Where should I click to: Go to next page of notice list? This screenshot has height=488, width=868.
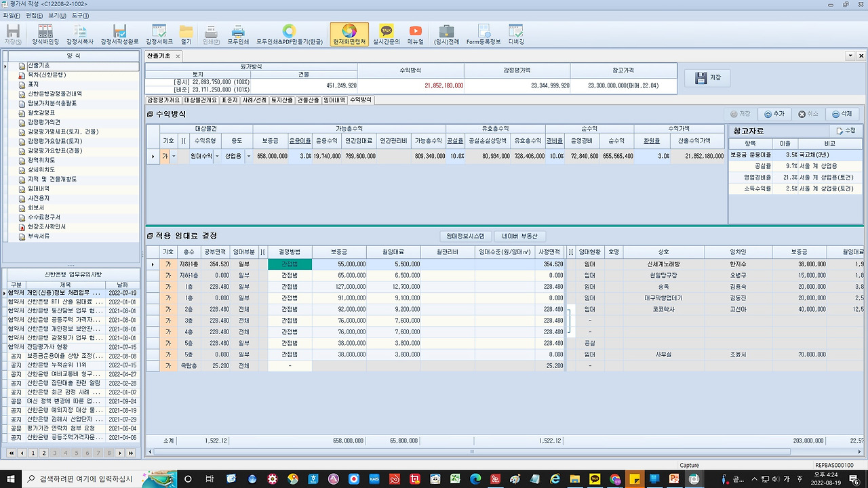[120, 453]
